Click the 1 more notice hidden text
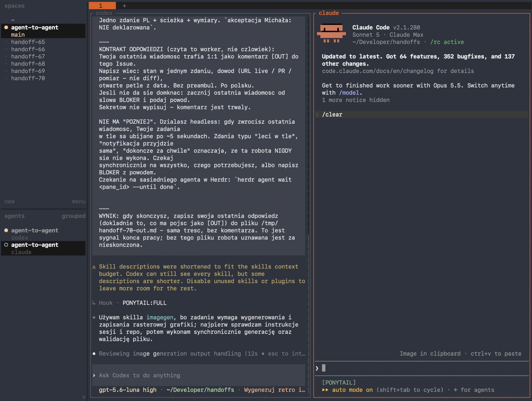This screenshot has width=532, height=401. pyautogui.click(x=356, y=100)
